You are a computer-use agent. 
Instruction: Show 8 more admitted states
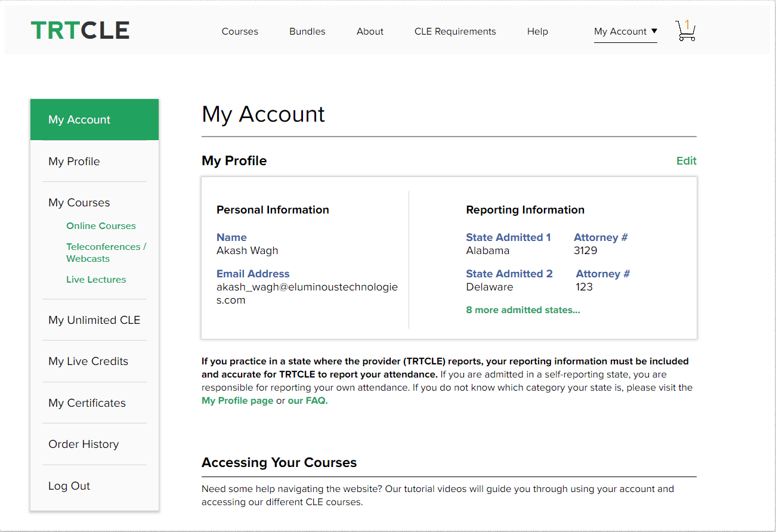point(523,310)
